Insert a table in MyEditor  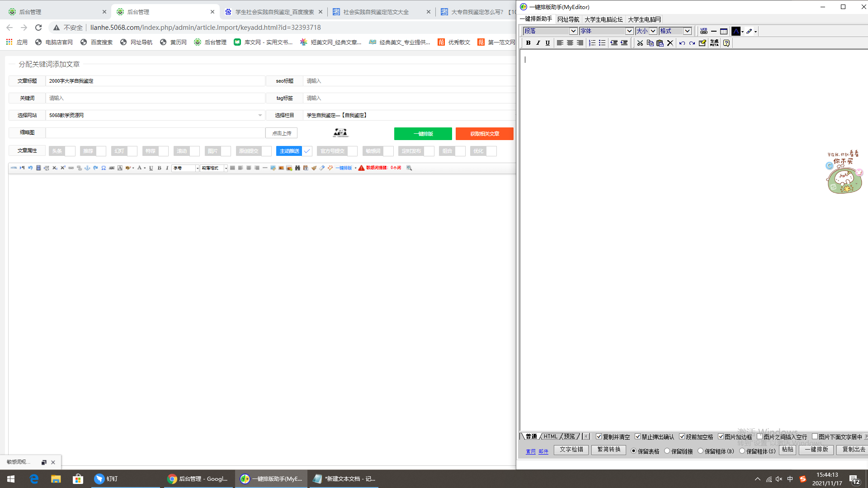(724, 31)
